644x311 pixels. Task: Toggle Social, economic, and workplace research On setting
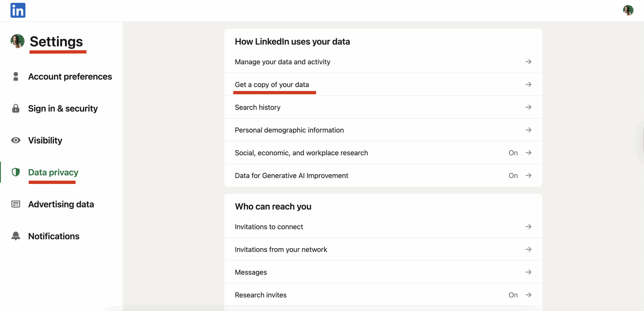pos(513,153)
